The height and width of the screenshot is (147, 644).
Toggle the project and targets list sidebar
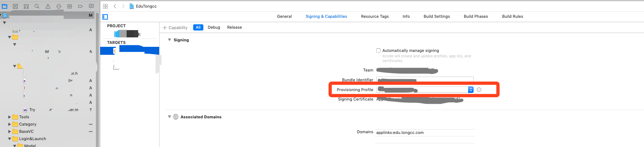[x=105, y=17]
